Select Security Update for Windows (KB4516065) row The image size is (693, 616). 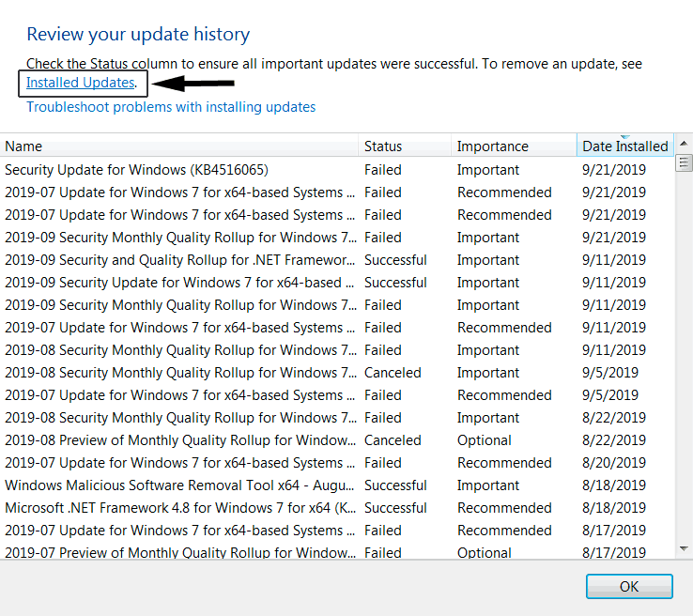[x=337, y=170]
